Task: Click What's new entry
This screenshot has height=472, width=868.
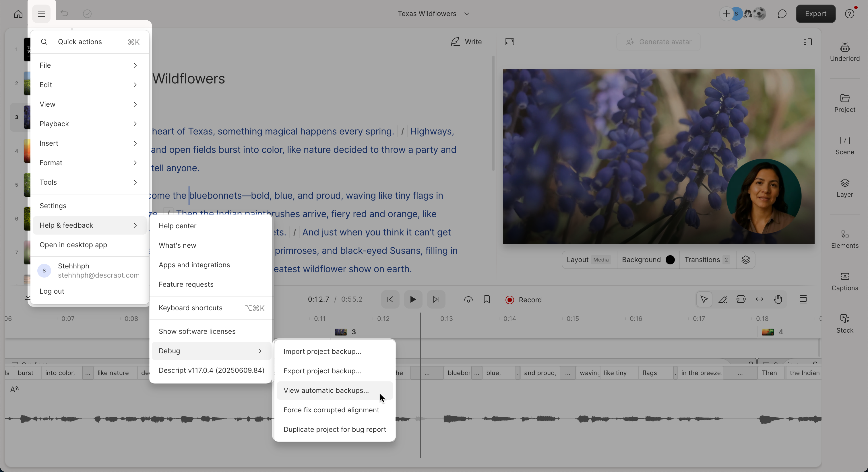Action: (x=211, y=245)
